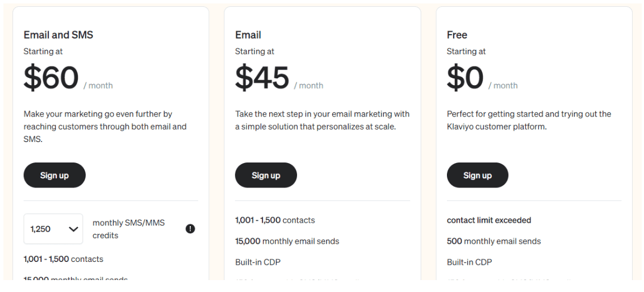
Task: Click the $60 per month price
Action: [x=68, y=78]
